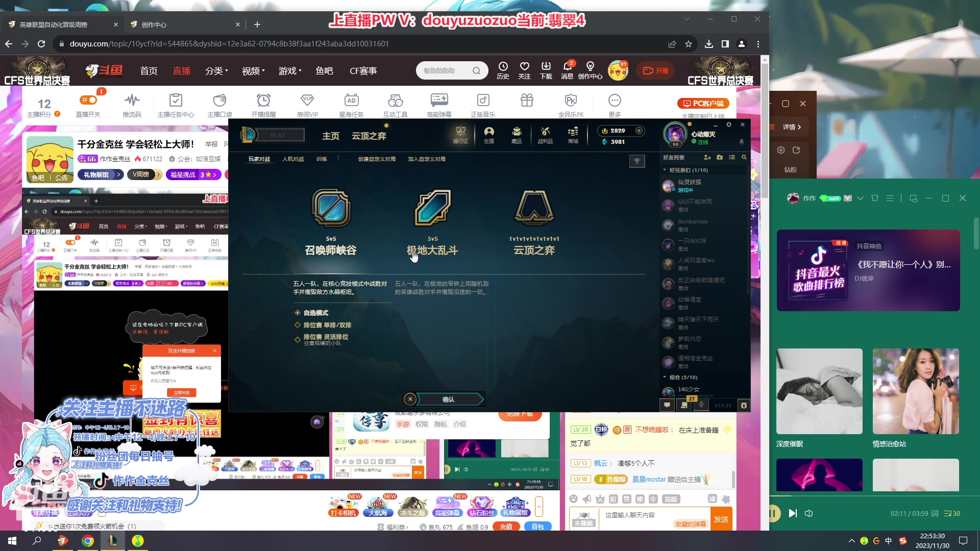980x551 pixels.
Task: Open the emoji picker in Douyu chat
Action: [574, 498]
